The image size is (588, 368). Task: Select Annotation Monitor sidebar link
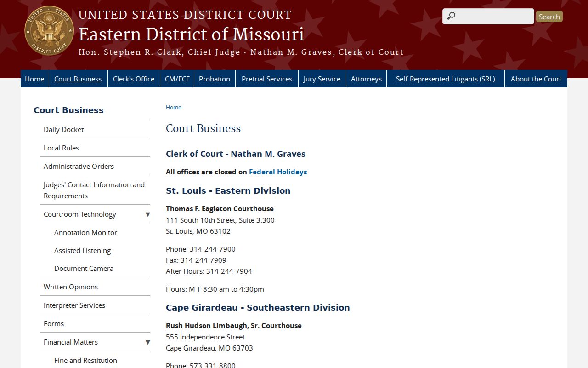[x=85, y=232]
